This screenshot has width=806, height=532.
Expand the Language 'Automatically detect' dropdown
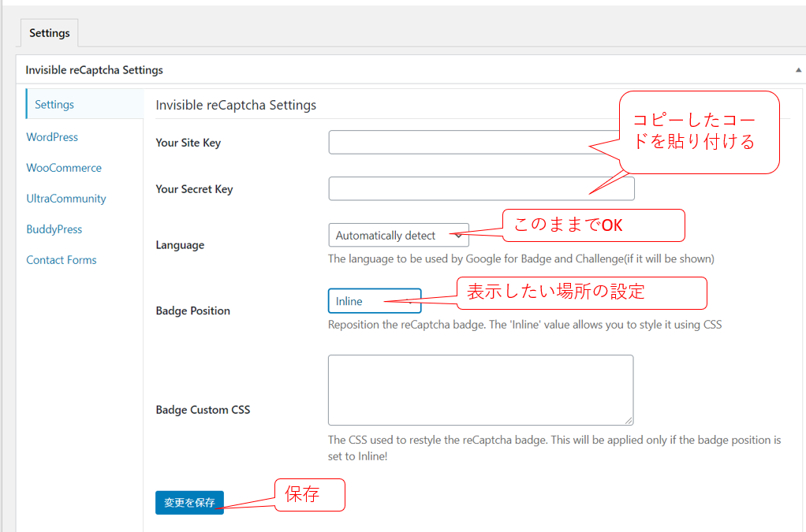pyautogui.click(x=398, y=235)
